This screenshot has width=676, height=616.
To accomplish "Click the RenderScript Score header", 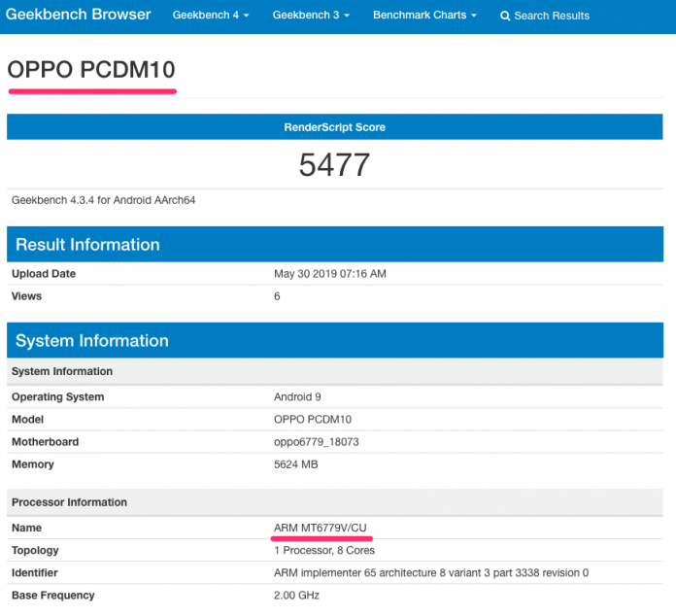I will pyautogui.click(x=334, y=127).
